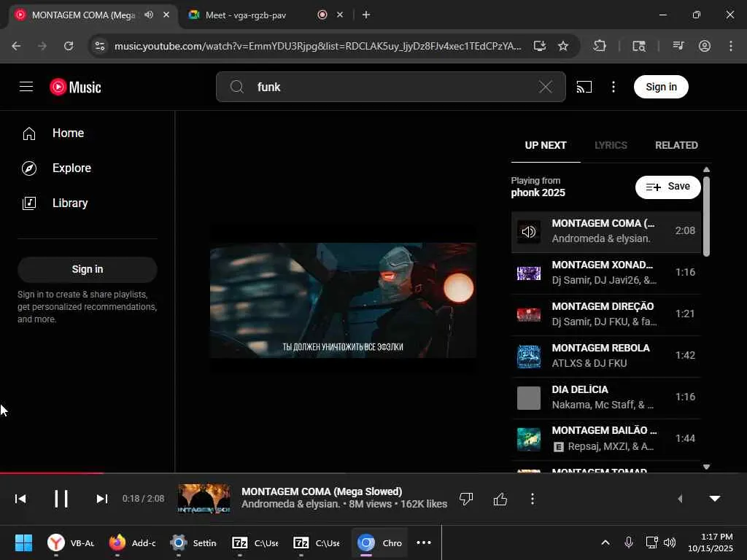The height and width of the screenshot is (560, 747).
Task: Open Firefox Add-ons from the taskbar
Action: pos(132,542)
